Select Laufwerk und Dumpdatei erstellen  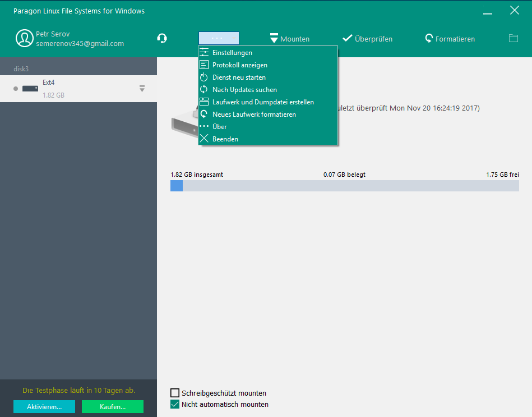coord(262,102)
